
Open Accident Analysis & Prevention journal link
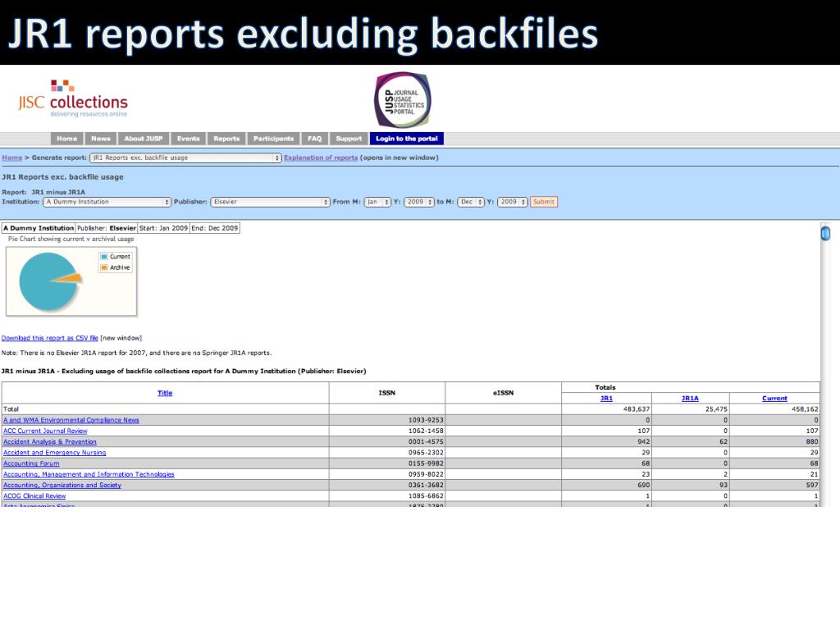pyautogui.click(x=50, y=442)
